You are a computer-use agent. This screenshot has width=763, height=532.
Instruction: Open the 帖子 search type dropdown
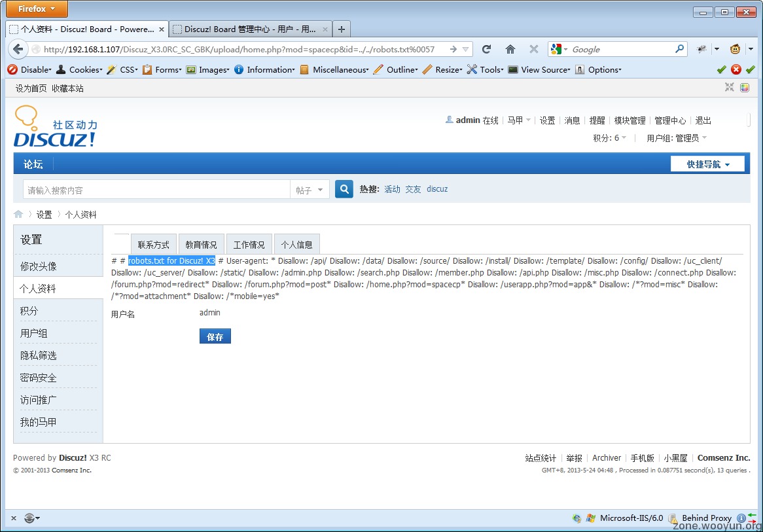coord(310,190)
